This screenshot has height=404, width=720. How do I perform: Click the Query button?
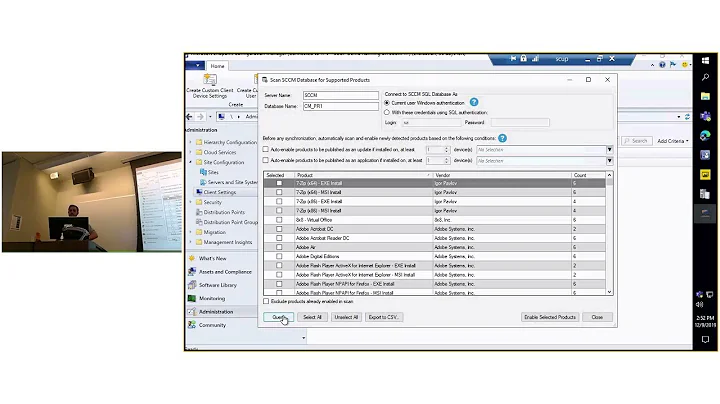coord(278,317)
